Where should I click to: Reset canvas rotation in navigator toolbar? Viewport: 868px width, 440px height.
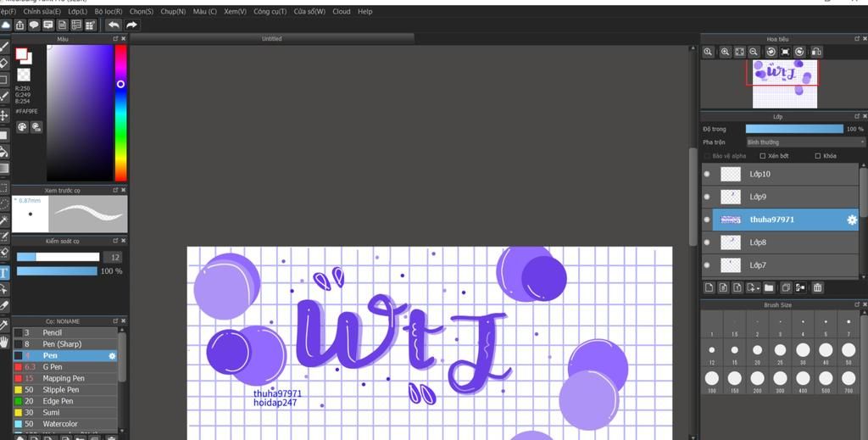(x=785, y=52)
